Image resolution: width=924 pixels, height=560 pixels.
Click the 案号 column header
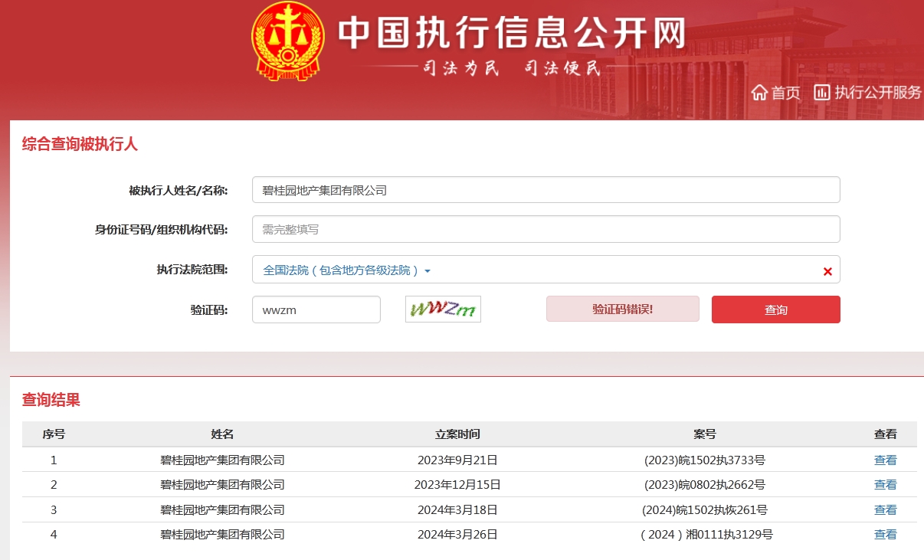(704, 434)
